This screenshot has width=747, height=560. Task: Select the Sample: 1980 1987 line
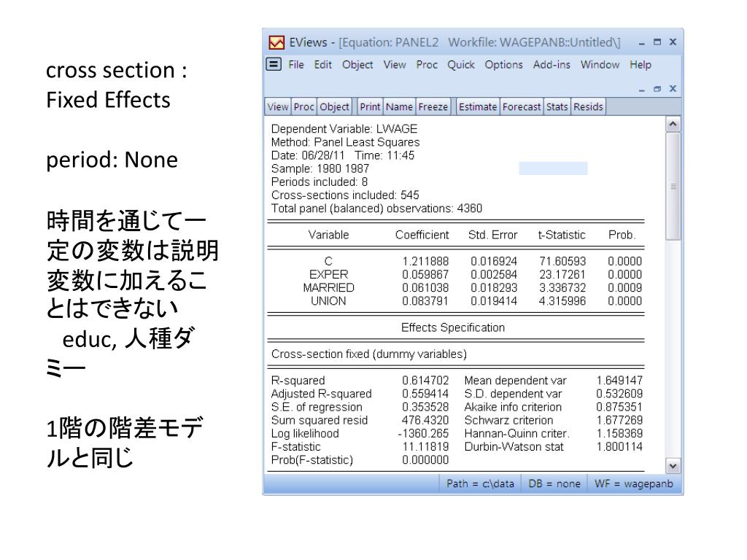(x=320, y=168)
